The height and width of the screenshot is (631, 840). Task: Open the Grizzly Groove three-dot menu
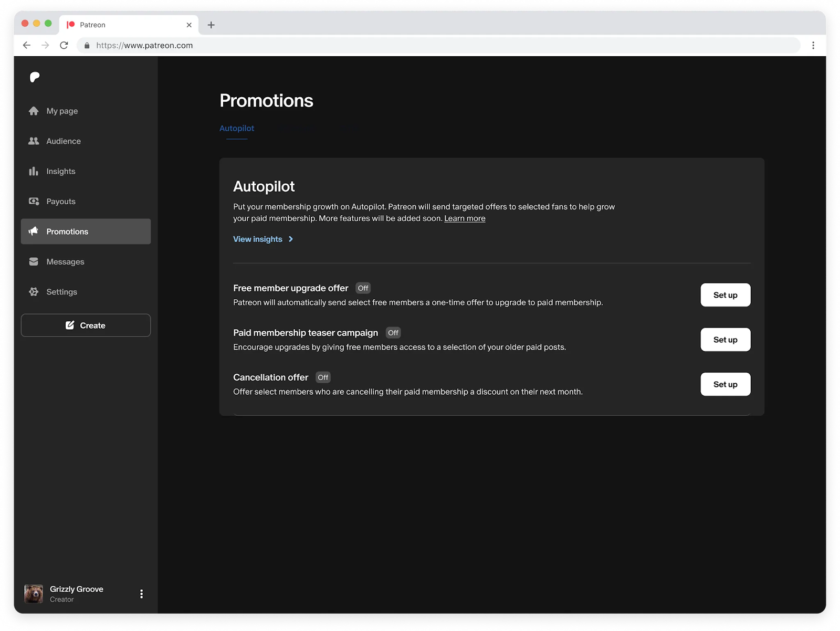(141, 594)
